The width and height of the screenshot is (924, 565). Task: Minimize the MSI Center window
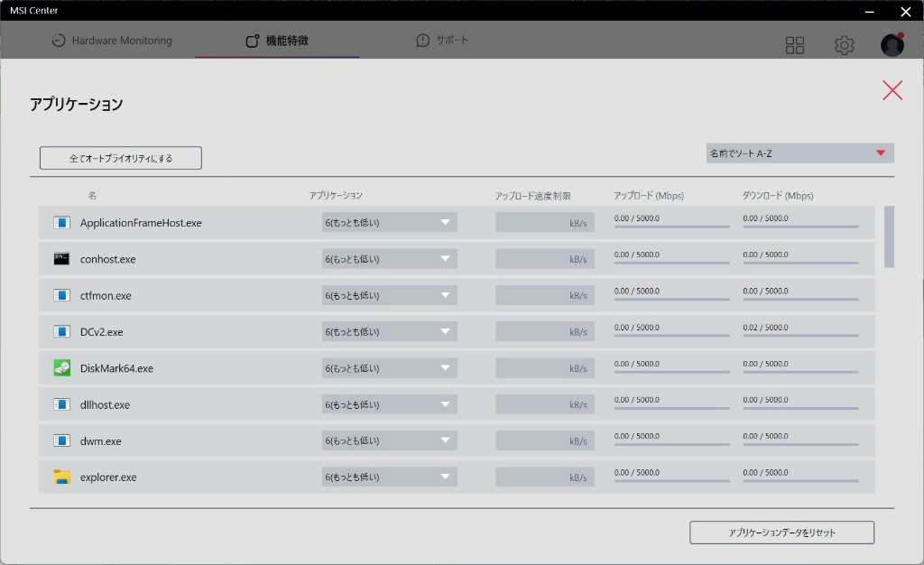tap(870, 11)
